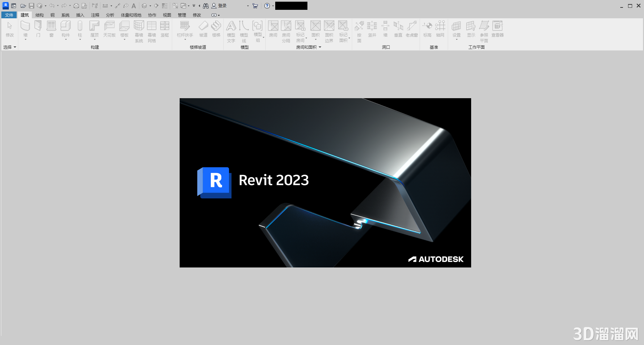644x345 pixels.
Task: Expand the 墙 tool dropdown arrow
Action: tap(25, 39)
